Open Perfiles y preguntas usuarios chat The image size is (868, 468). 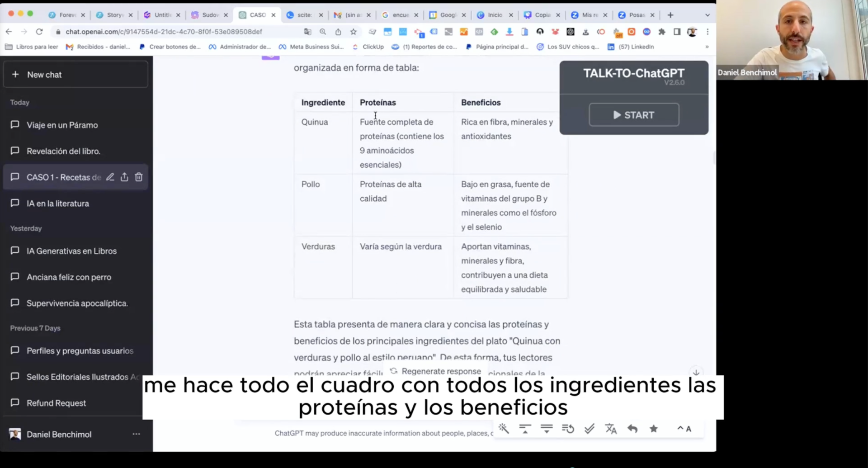click(75, 351)
